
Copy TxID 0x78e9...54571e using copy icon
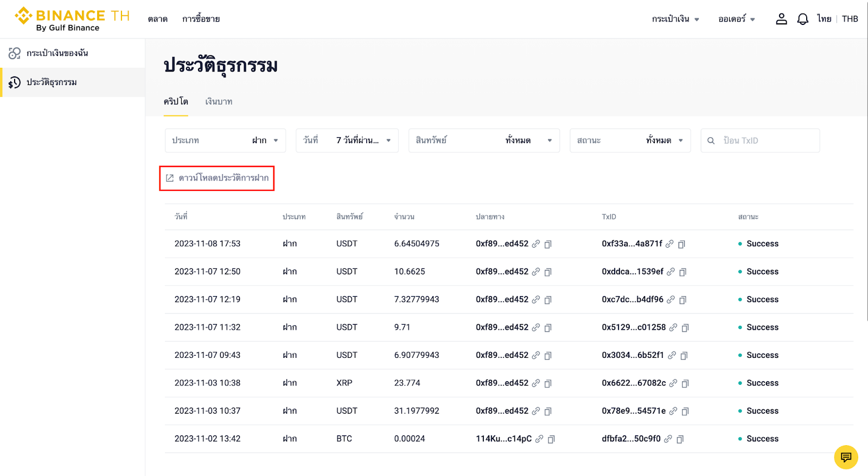click(x=685, y=411)
